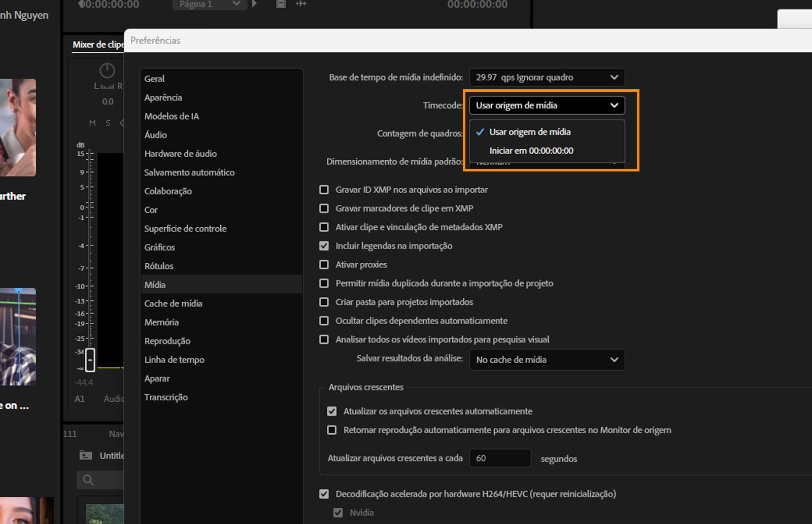This screenshot has width=812, height=524.
Task: Open the Salvar resultados da análise dropdown
Action: 547,360
